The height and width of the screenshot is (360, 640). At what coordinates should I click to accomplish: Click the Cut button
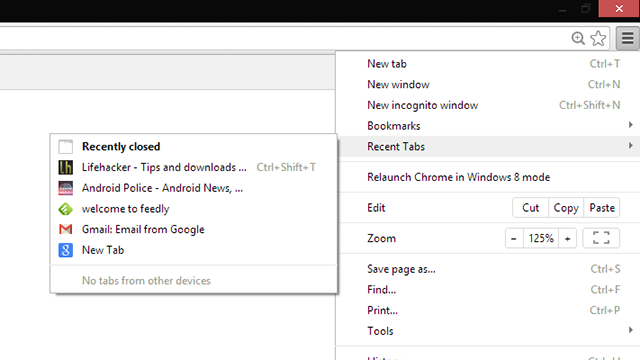tap(531, 208)
